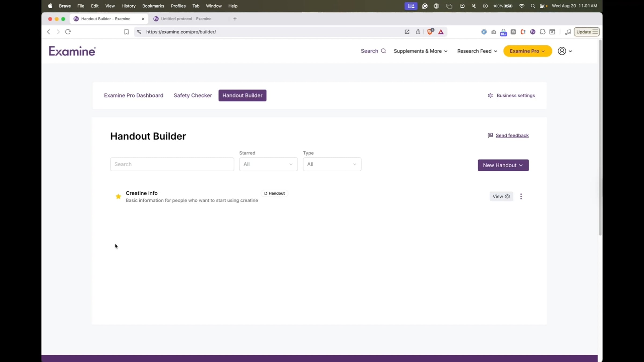This screenshot has width=644, height=362.
Task: Expand the Research Feed menu
Action: click(x=477, y=51)
